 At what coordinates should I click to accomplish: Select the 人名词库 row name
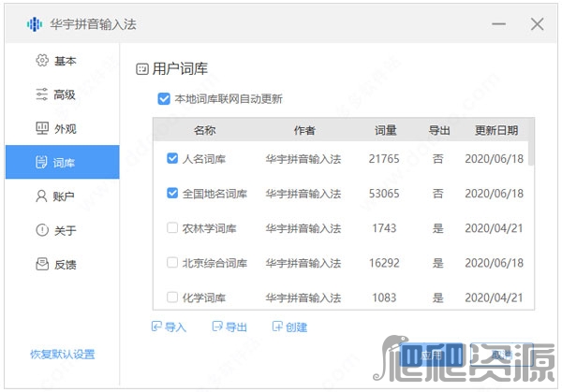(204, 159)
